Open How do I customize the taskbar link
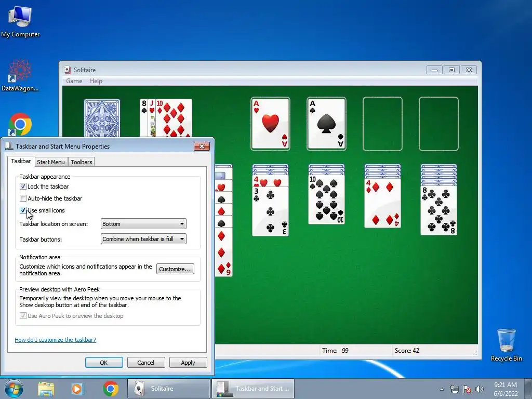 (55, 340)
